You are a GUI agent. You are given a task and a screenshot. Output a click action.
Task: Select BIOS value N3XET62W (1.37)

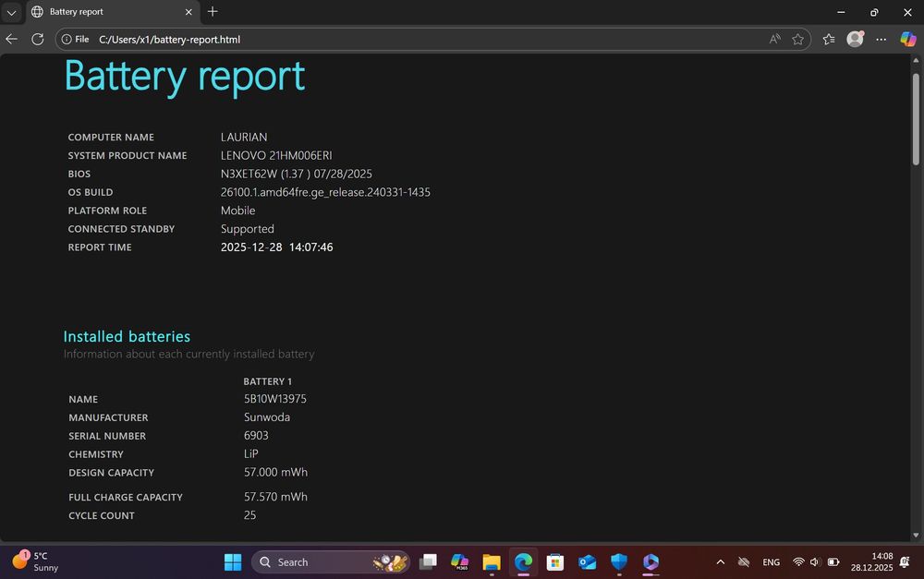[297, 174]
